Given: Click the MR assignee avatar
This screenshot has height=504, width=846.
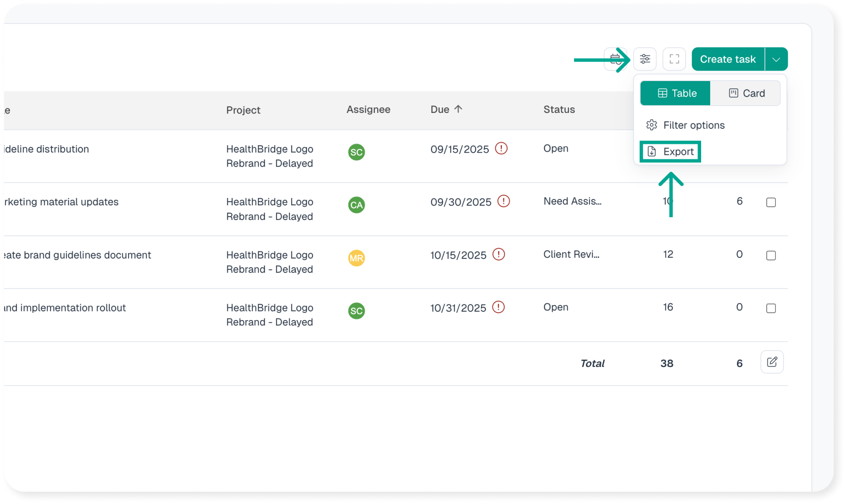Looking at the screenshot, I should (356, 258).
